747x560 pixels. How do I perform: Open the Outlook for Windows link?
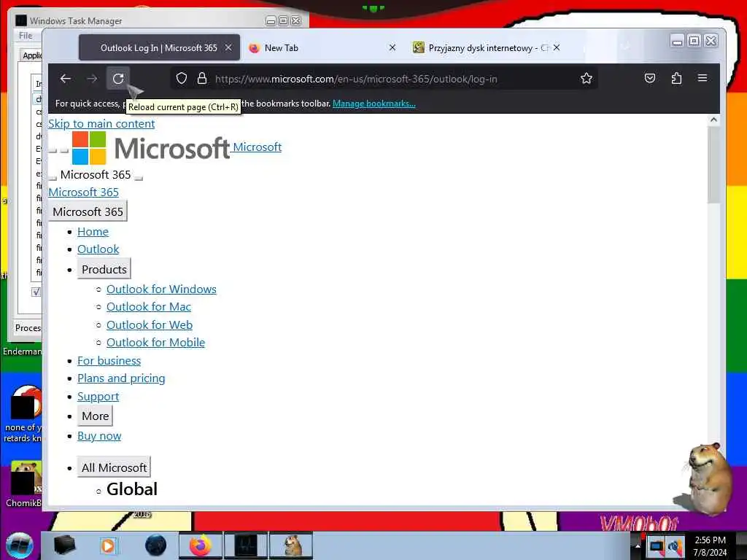[x=161, y=289]
